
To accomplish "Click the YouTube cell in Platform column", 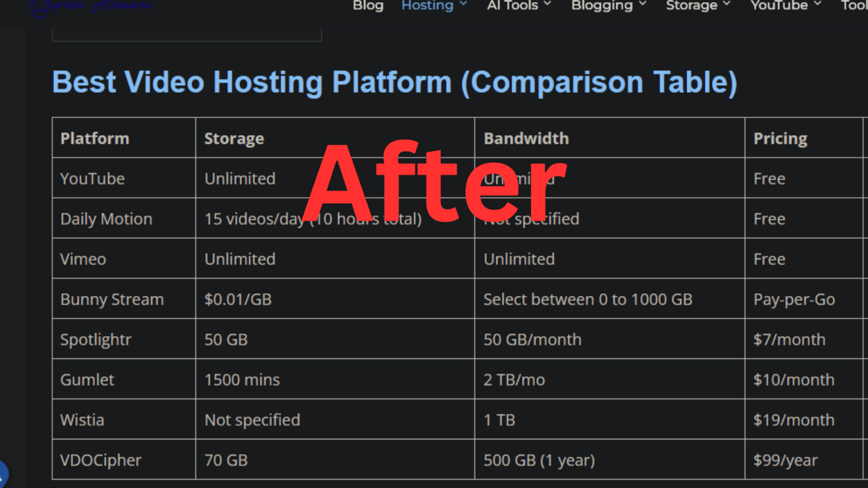I will coord(124,178).
